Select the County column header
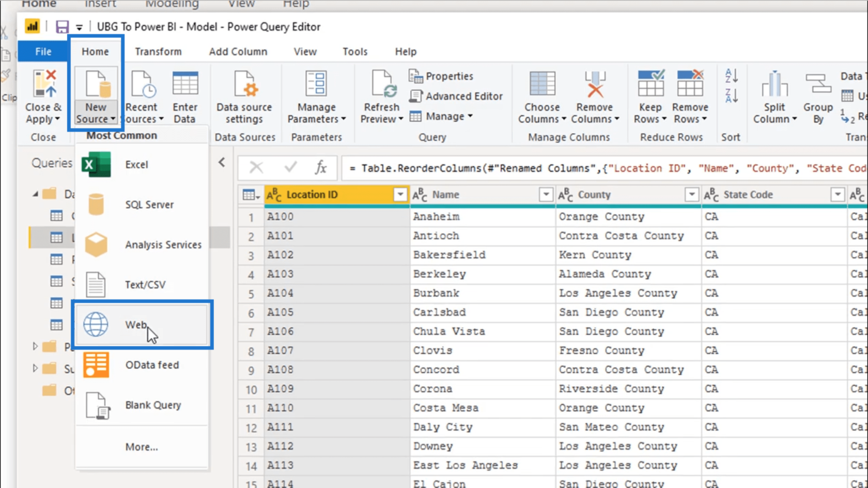Viewport: 868px width, 488px height. point(628,195)
